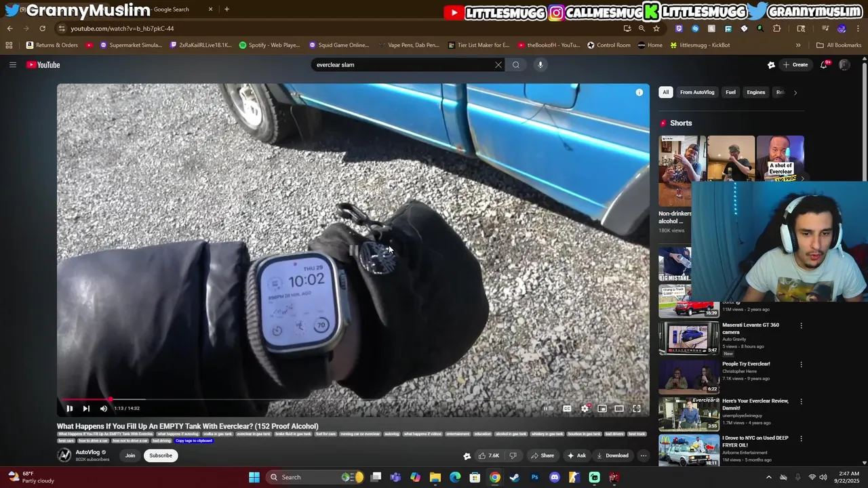Toggle theater mode on the player
Image resolution: width=868 pixels, height=488 pixels.
(x=619, y=408)
